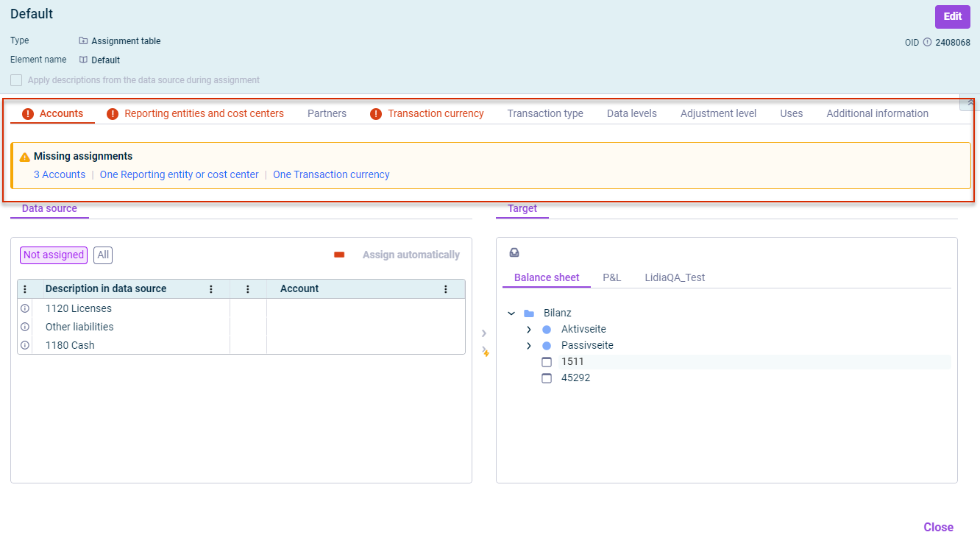View the Uses tab
The image size is (980, 560).
(792, 113)
